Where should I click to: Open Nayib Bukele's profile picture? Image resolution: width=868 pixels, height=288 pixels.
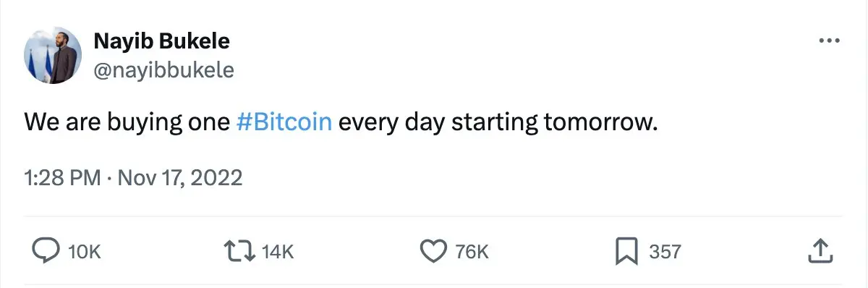(x=54, y=57)
